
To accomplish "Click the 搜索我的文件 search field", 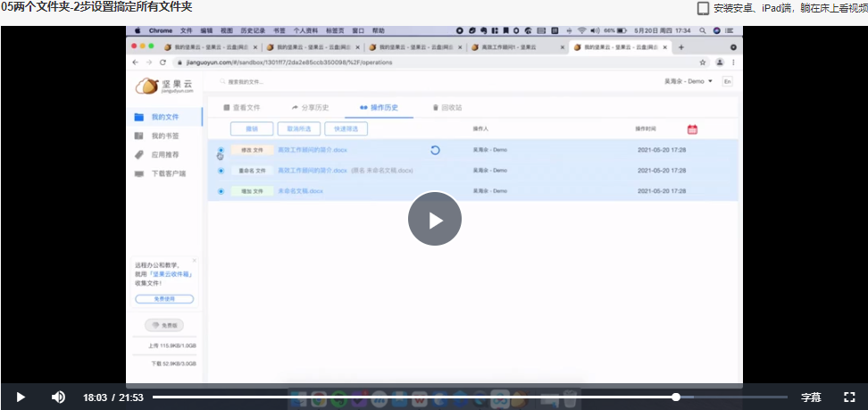I will tap(246, 81).
